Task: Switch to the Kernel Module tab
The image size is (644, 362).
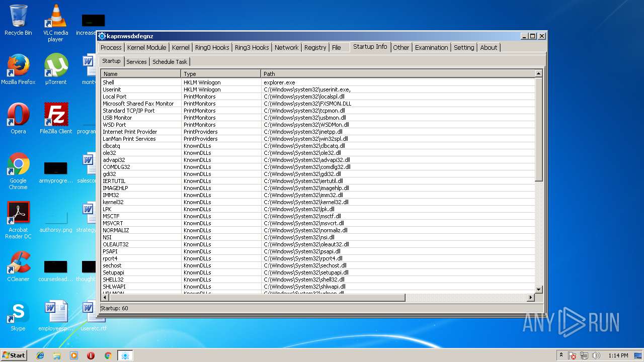Action: pos(146,47)
